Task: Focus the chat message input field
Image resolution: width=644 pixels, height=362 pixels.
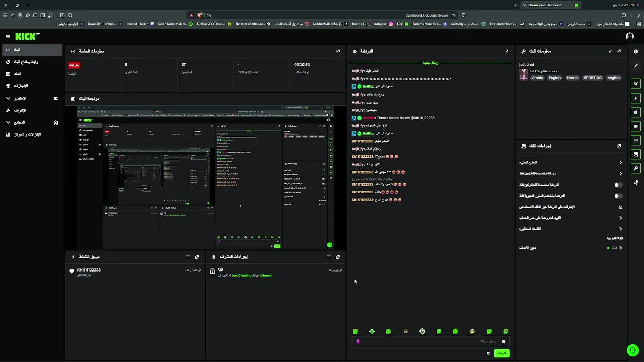Action: 430,341
